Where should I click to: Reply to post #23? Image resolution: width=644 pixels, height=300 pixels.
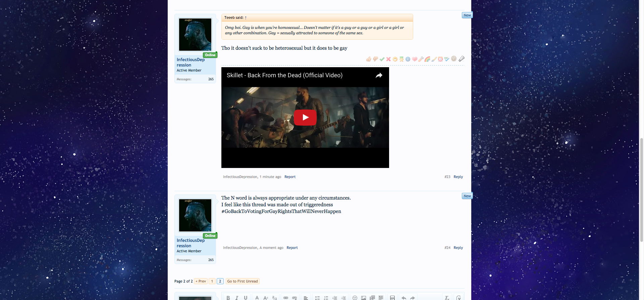tap(458, 177)
